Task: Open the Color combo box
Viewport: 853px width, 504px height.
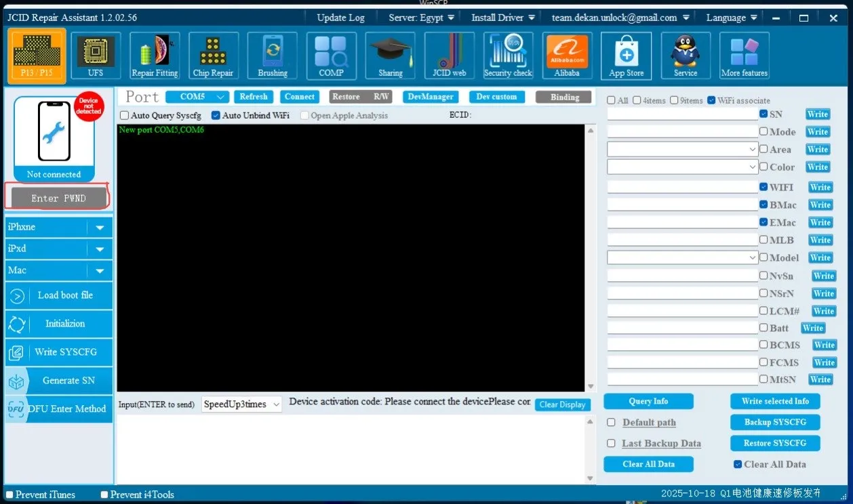Action: (x=683, y=167)
